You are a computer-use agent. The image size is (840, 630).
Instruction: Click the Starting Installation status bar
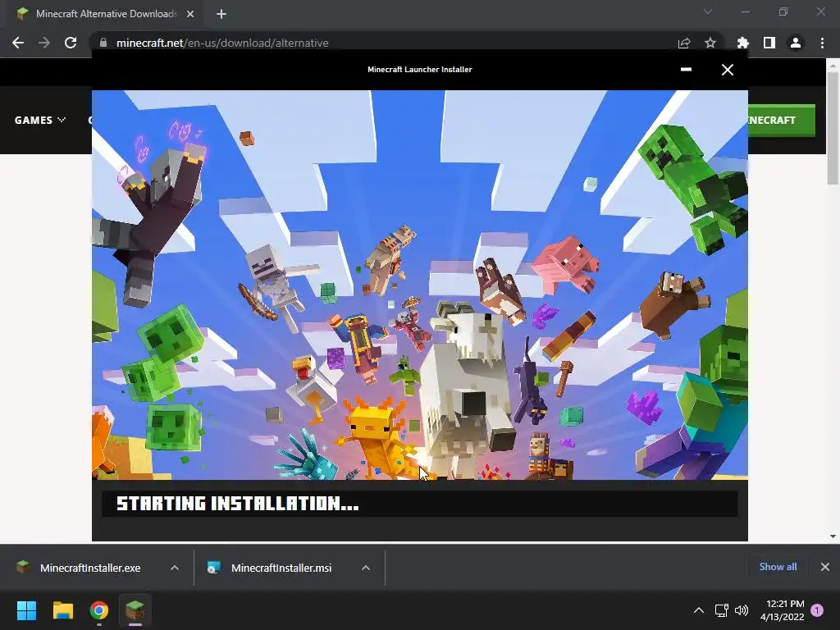click(x=420, y=504)
